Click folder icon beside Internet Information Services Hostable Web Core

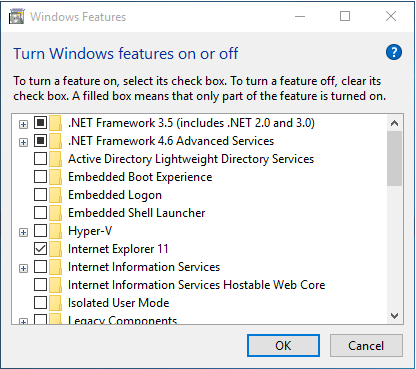pos(55,285)
